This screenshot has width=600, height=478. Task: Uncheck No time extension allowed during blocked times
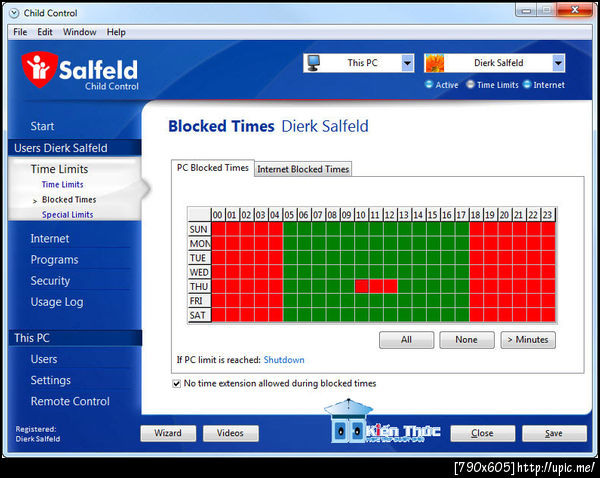(176, 383)
